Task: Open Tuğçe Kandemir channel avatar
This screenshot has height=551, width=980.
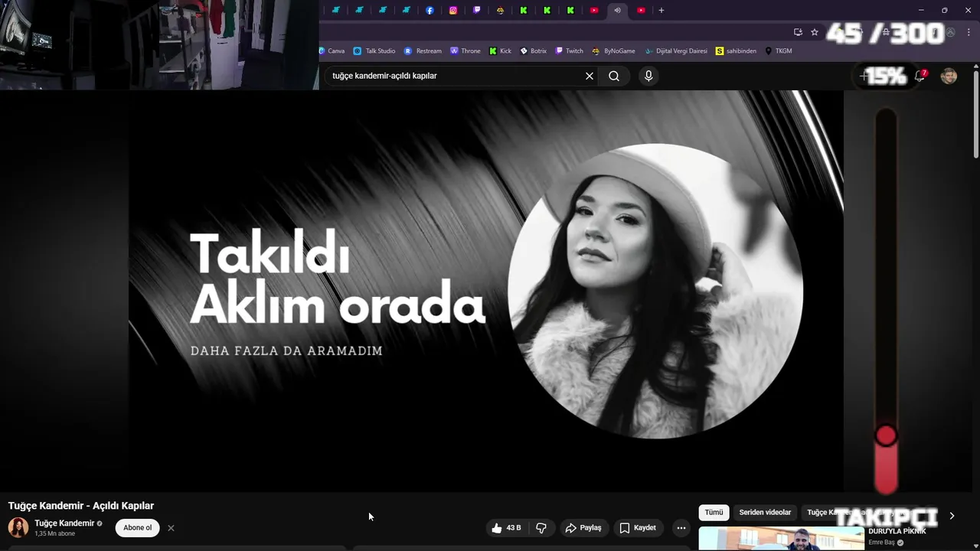Action: 18,527
